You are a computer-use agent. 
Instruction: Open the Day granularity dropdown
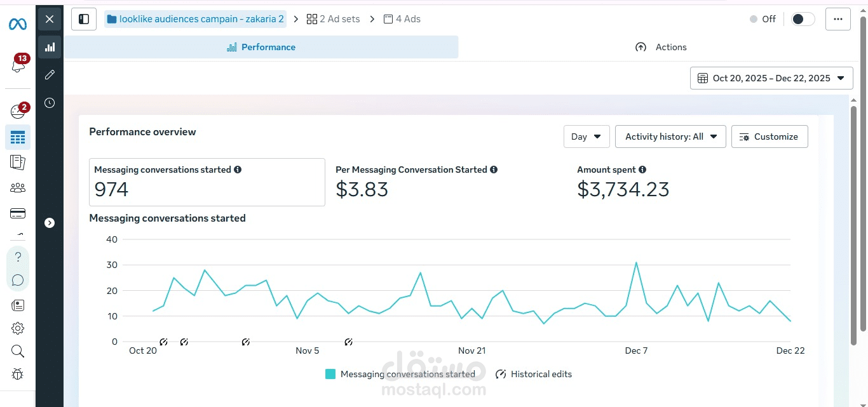coord(586,137)
